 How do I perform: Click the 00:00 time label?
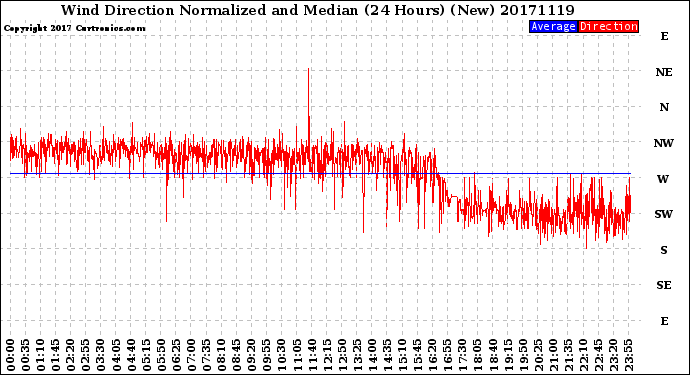coord(11,355)
